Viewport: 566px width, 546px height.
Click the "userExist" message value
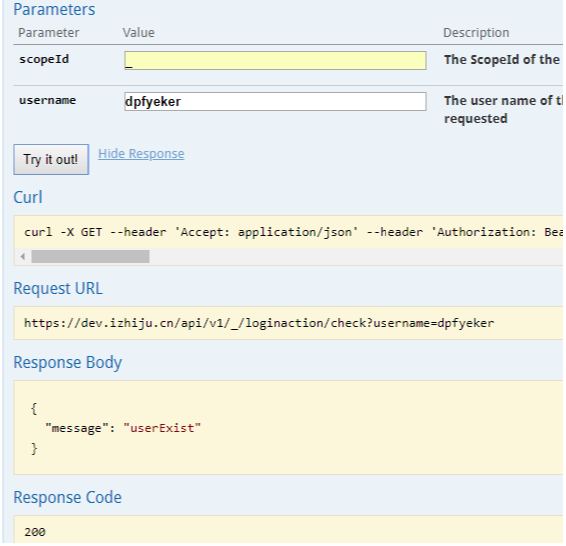[x=162, y=428]
